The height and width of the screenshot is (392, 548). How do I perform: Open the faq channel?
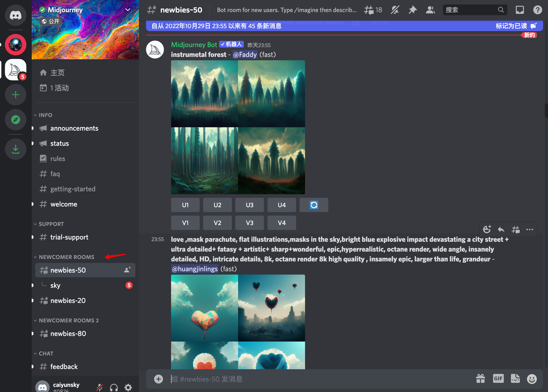85,174
